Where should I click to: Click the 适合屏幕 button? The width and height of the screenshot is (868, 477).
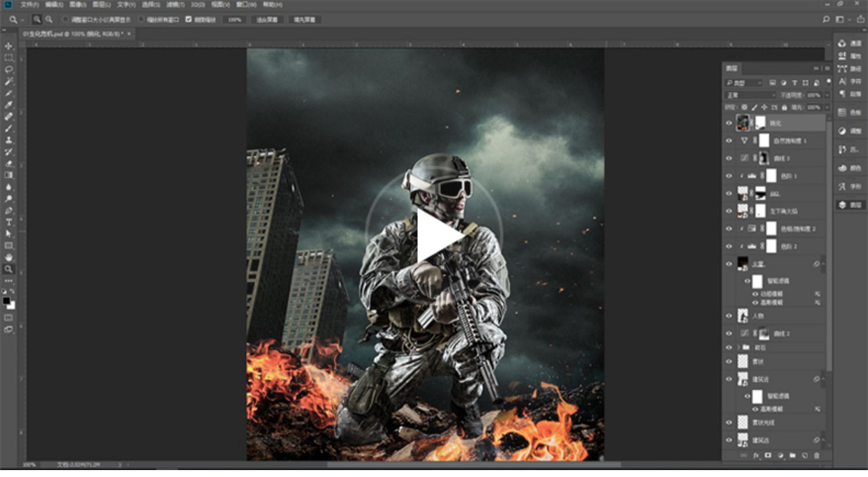click(x=267, y=20)
